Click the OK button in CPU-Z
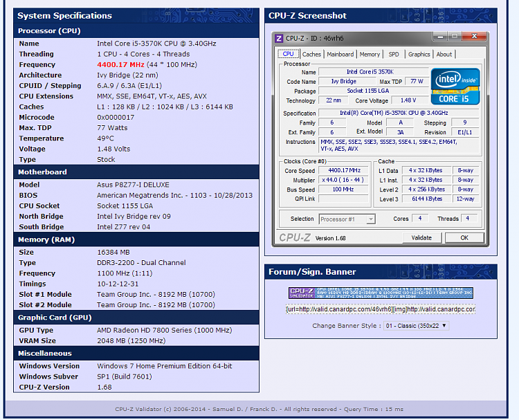 pos(464,237)
